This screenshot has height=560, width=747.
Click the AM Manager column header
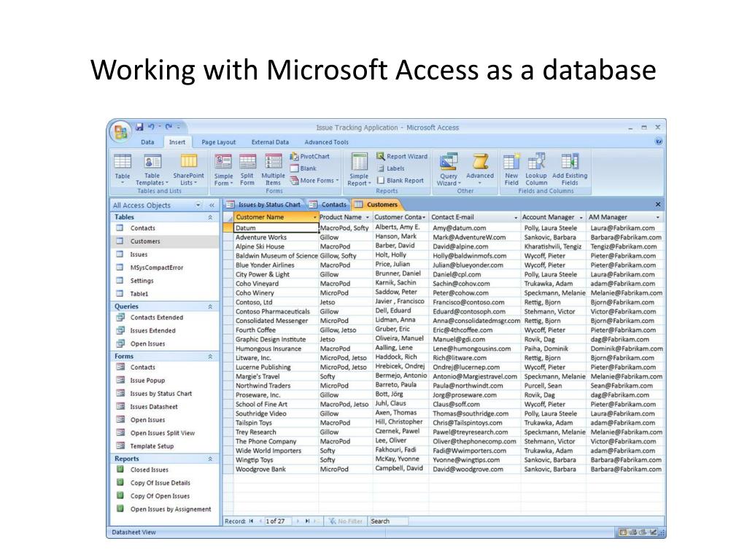click(624, 217)
